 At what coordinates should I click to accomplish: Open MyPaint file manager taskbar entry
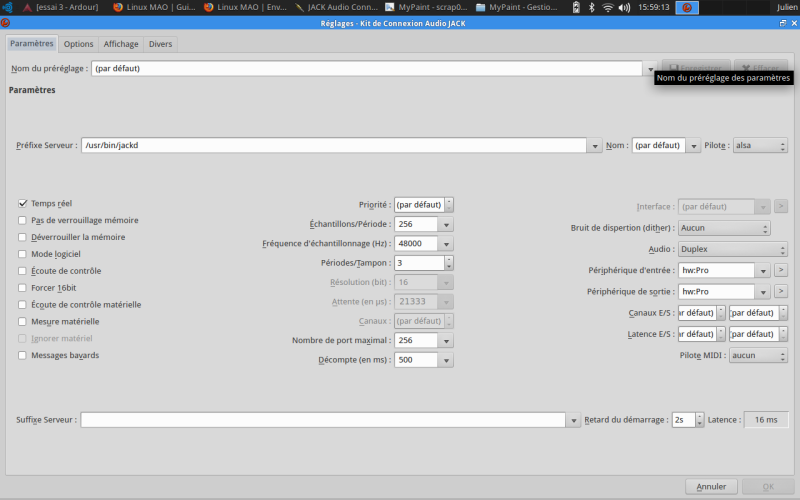[x=517, y=7]
